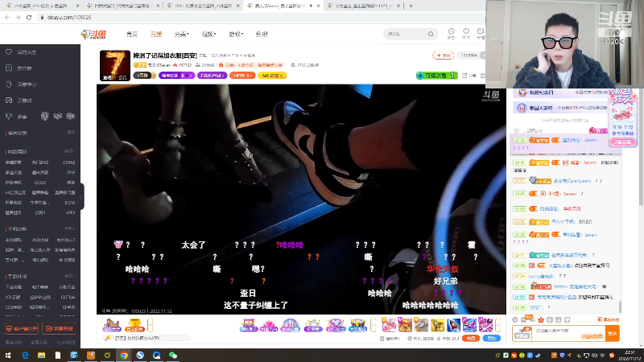Image resolution: width=644 pixels, height=362 pixels.
Task: Click the orange pill badge under the title
Action: tap(242, 76)
